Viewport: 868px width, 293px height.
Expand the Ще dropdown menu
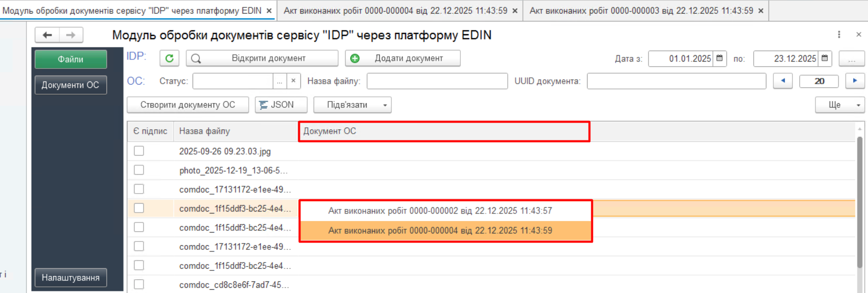click(858, 105)
